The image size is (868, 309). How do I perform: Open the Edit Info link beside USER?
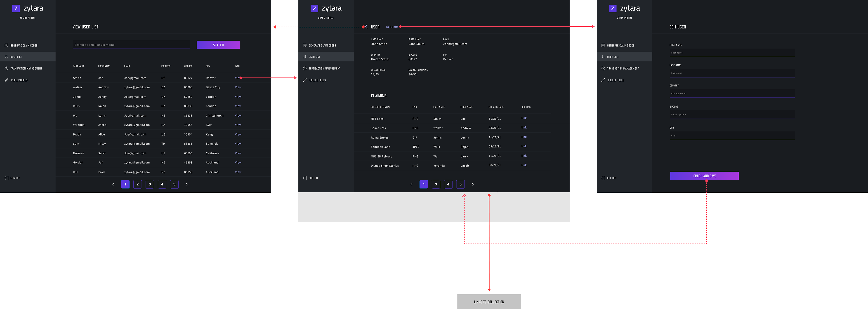(x=392, y=27)
